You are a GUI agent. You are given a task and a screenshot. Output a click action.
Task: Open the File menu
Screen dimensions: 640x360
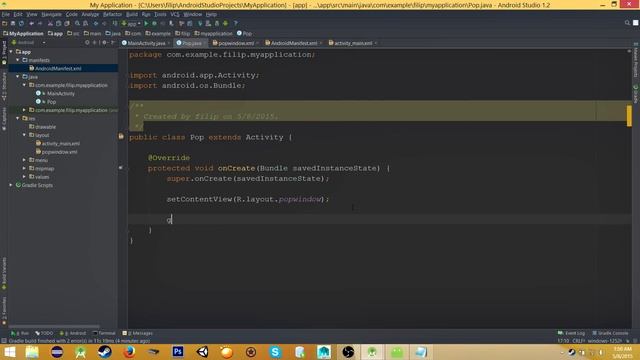(x=6, y=14)
